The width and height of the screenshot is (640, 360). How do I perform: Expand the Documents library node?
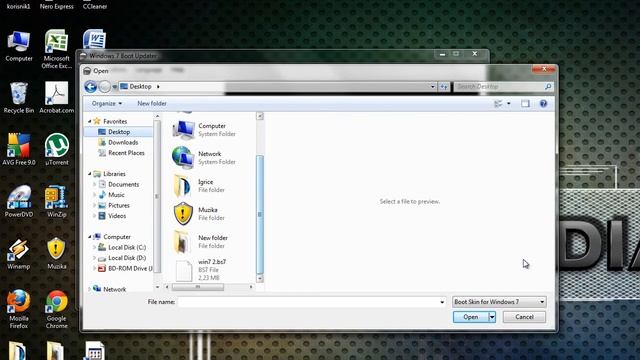point(95,184)
